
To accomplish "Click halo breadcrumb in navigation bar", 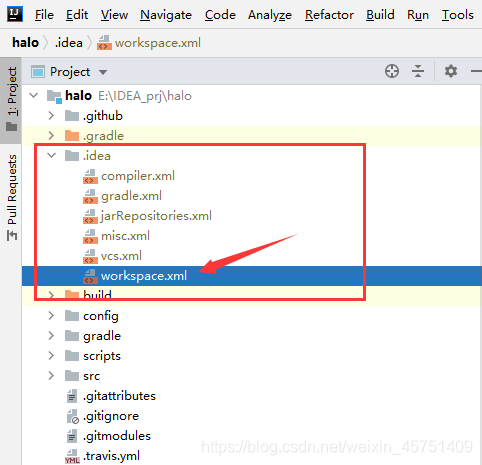I will pos(25,43).
